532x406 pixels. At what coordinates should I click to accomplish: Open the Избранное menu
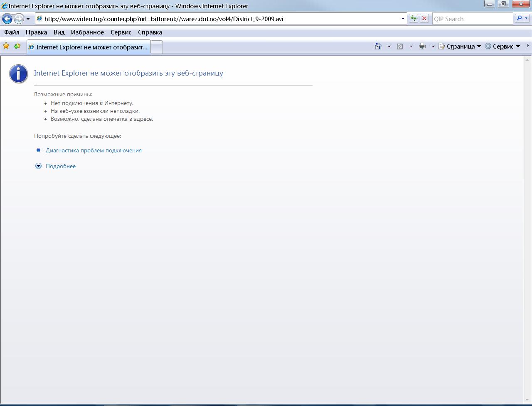coord(87,32)
